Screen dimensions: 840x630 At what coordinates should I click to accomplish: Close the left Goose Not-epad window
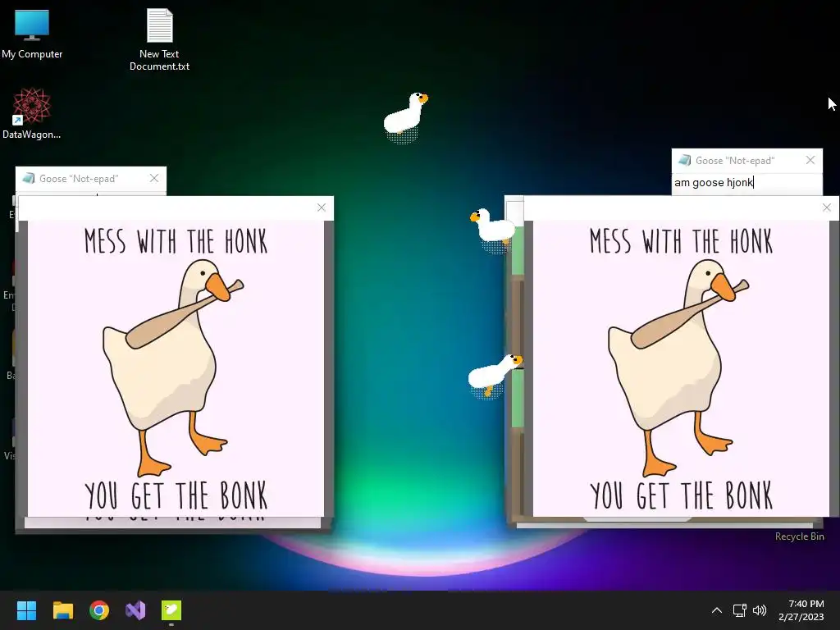tap(153, 178)
